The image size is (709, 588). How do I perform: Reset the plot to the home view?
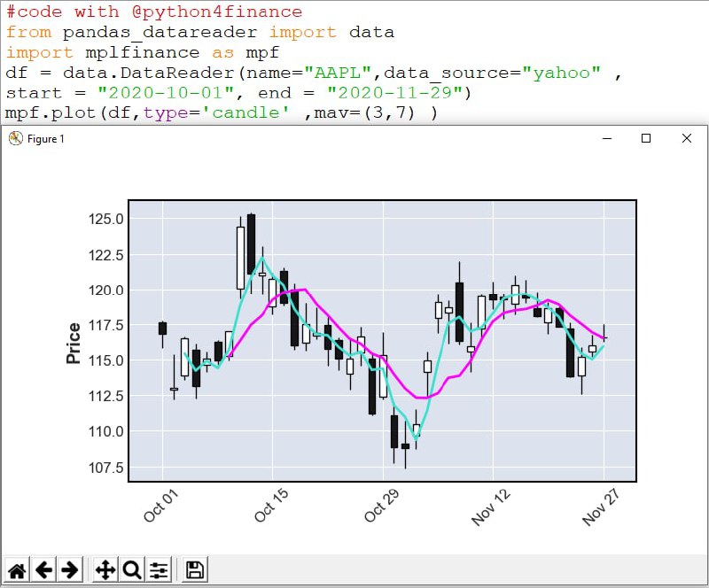17,570
